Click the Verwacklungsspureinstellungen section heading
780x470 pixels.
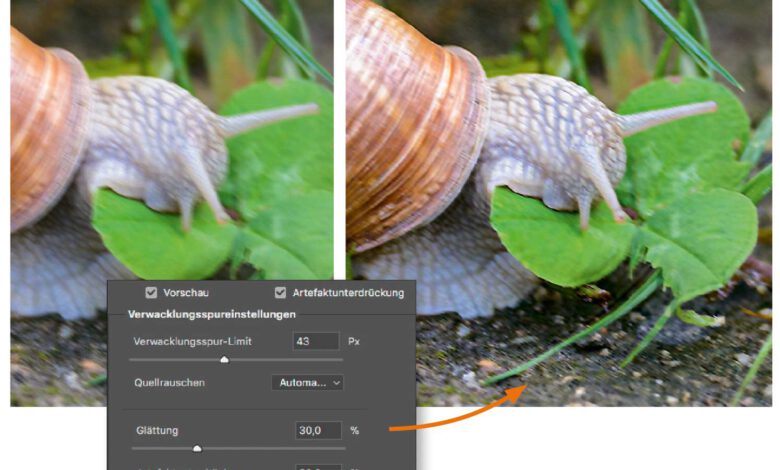coord(212,314)
